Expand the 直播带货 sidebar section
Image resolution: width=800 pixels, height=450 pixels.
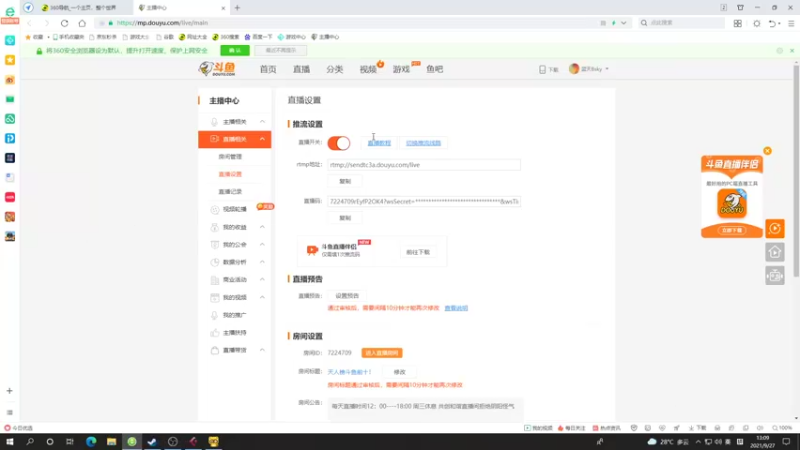coord(262,350)
